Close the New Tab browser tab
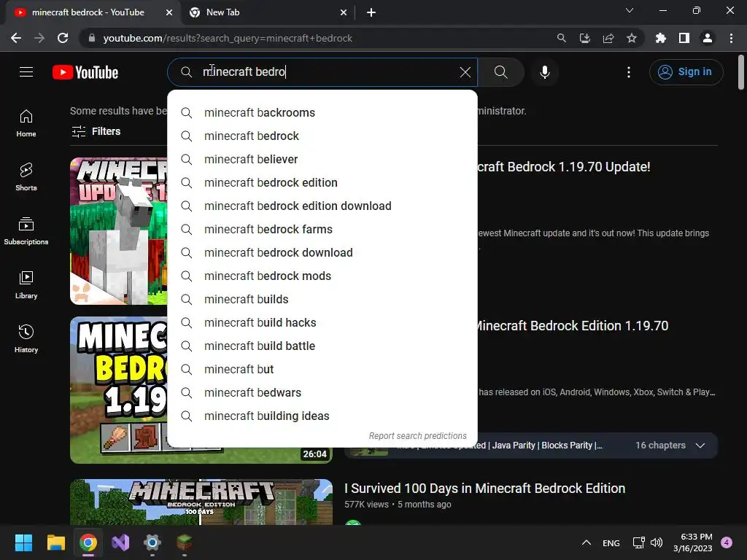The width and height of the screenshot is (747, 560). [344, 13]
